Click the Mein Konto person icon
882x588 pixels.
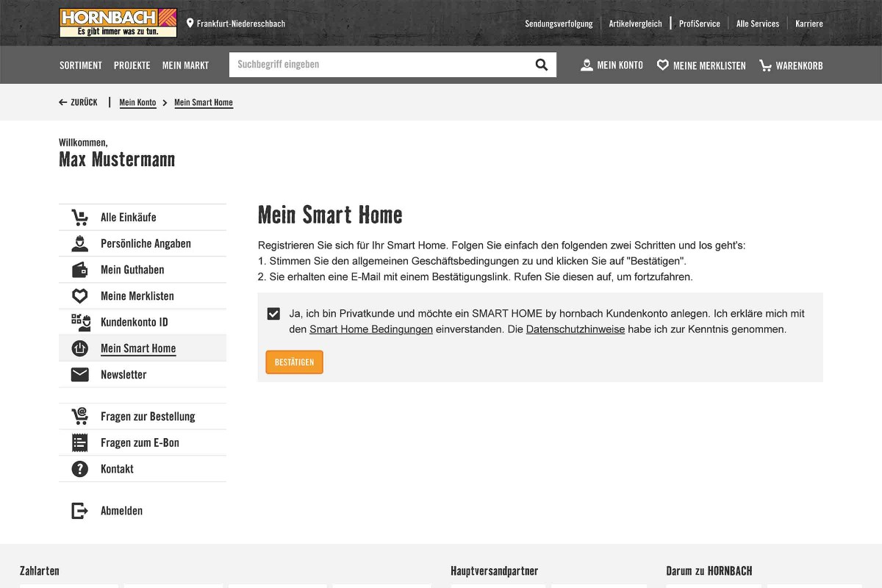587,65
